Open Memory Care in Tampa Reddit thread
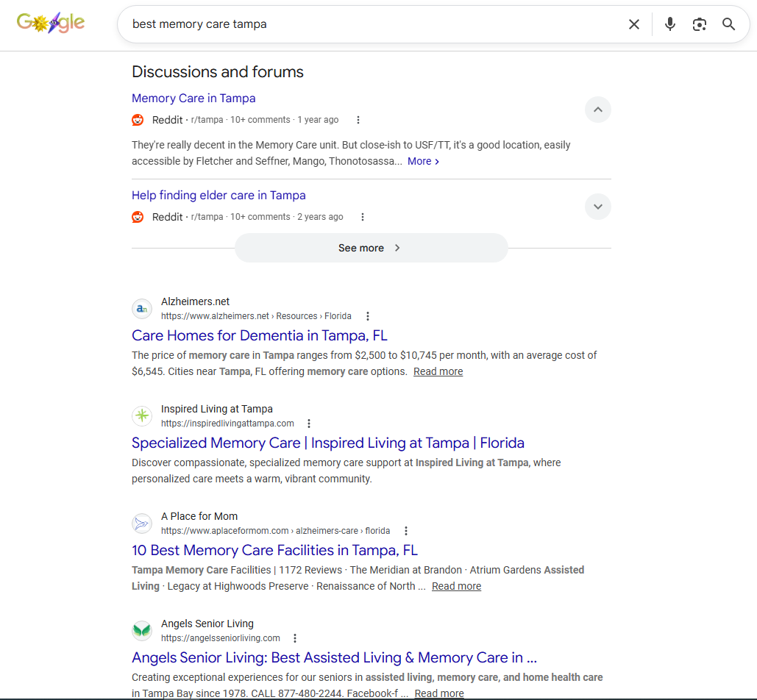This screenshot has width=757, height=700. tap(193, 99)
